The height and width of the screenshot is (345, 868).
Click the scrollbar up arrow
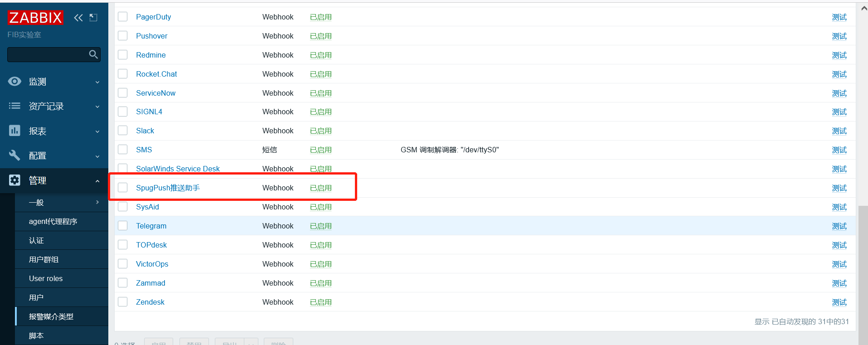(x=863, y=8)
